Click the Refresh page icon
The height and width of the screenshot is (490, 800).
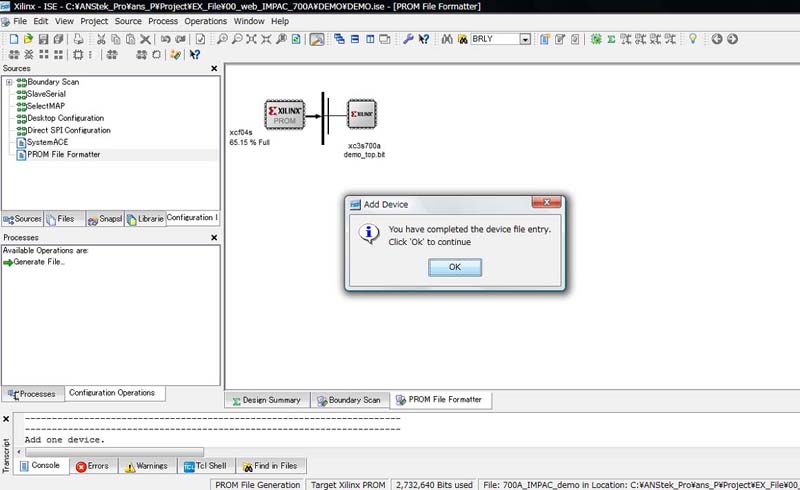point(296,39)
